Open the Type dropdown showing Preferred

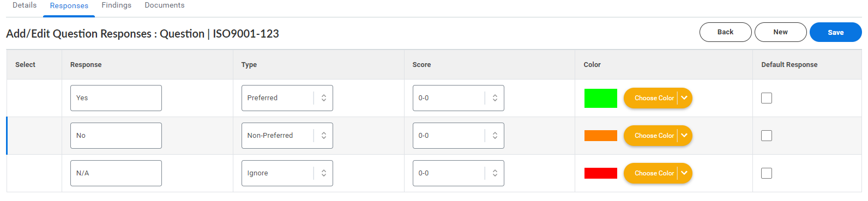[x=287, y=98]
